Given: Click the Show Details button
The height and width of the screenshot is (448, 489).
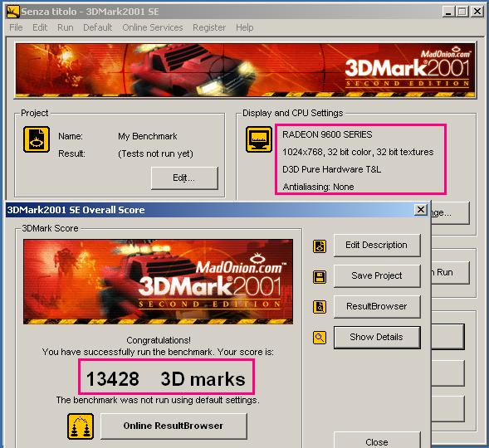Looking at the screenshot, I should coord(377,338).
